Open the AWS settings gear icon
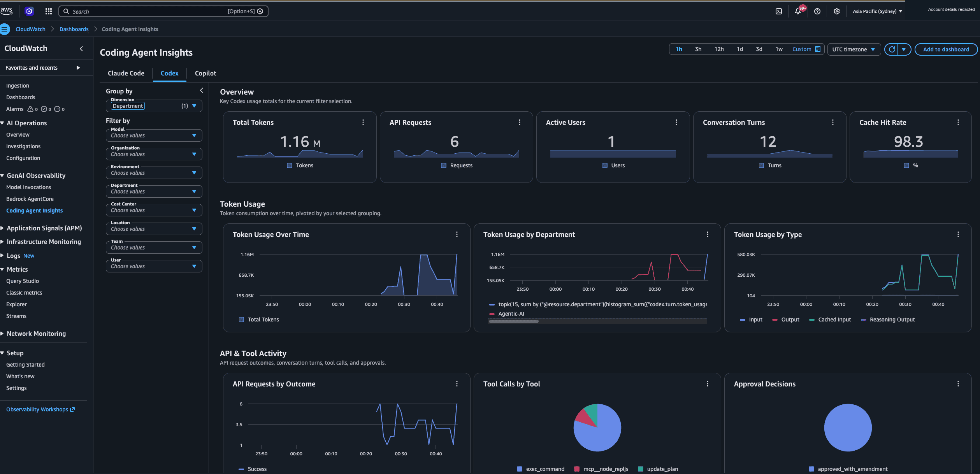Image resolution: width=980 pixels, height=474 pixels. (x=837, y=11)
